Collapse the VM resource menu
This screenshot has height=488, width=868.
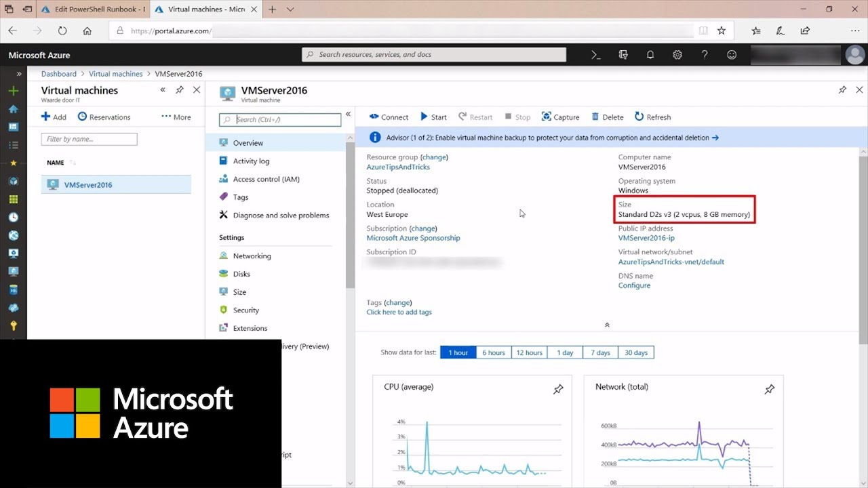tap(348, 115)
